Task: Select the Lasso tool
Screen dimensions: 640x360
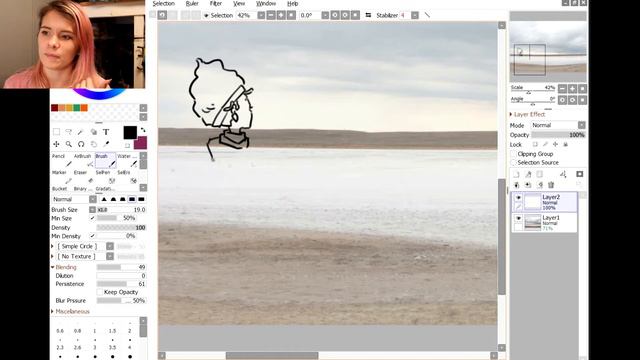Action: (69, 132)
